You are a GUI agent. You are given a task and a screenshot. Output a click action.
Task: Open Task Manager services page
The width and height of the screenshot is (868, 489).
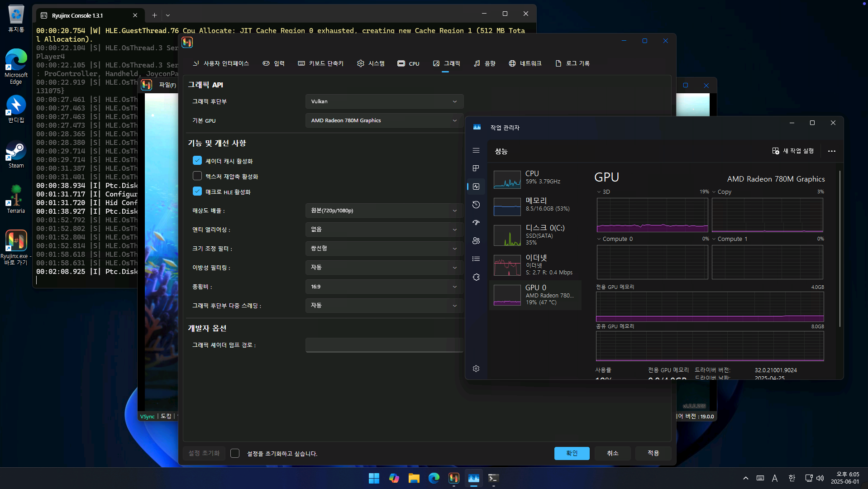pyautogui.click(x=476, y=277)
